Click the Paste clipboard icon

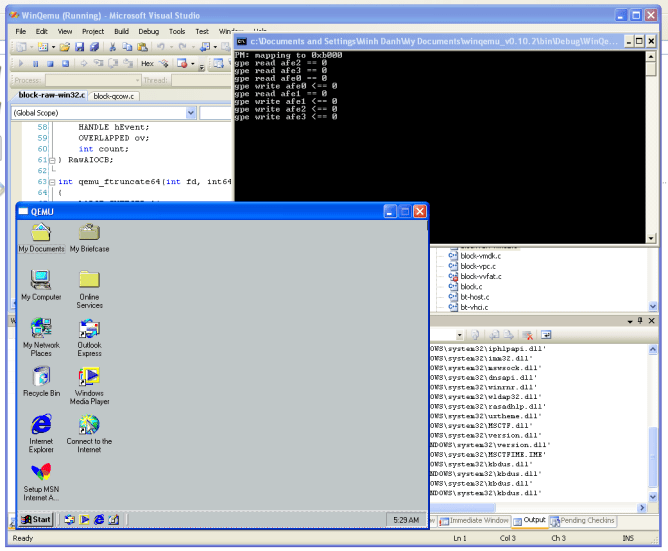(x=142, y=47)
